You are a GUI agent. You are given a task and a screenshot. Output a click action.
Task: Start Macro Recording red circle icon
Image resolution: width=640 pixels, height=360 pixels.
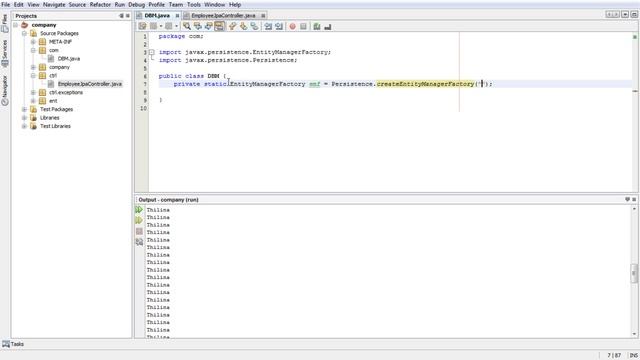click(x=293, y=27)
